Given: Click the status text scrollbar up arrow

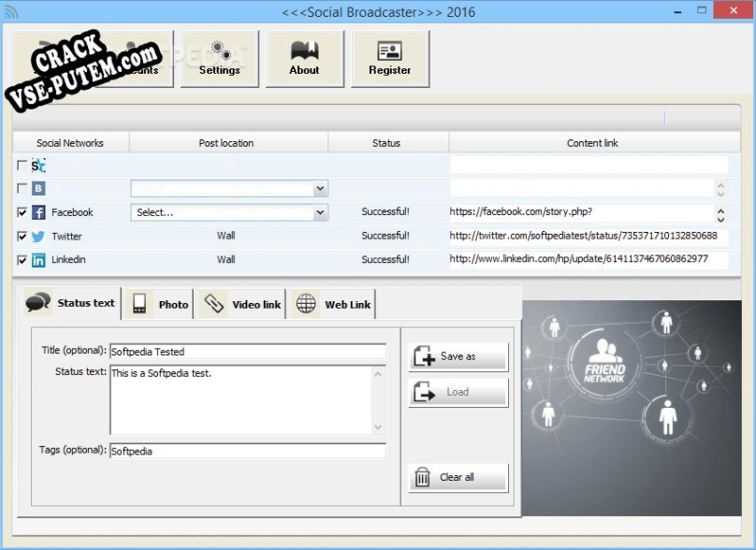Looking at the screenshot, I should point(378,374).
